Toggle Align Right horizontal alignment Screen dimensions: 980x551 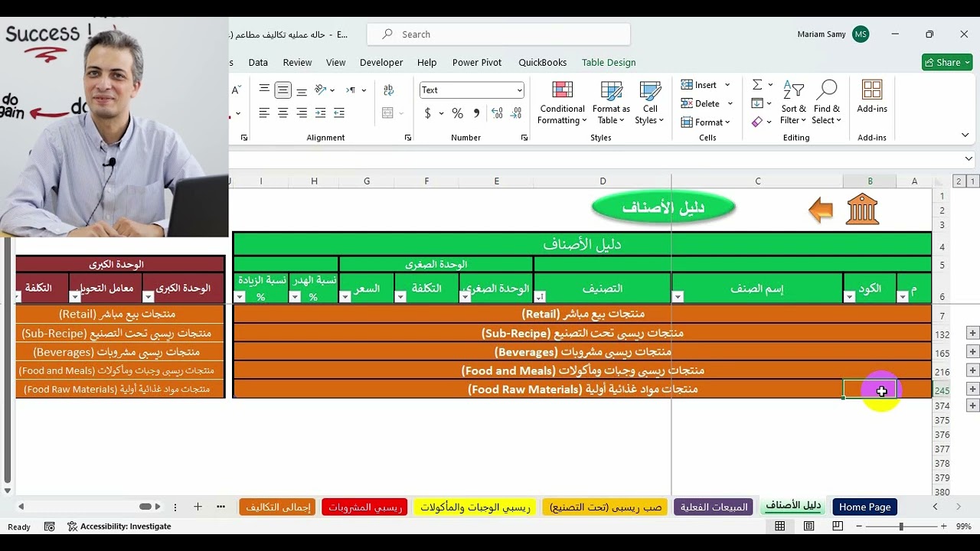point(302,113)
